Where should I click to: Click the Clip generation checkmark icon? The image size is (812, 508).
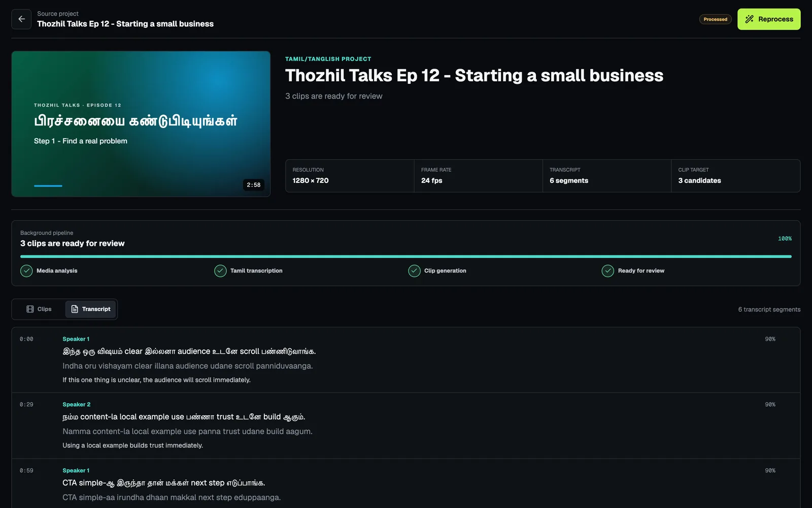point(414,271)
